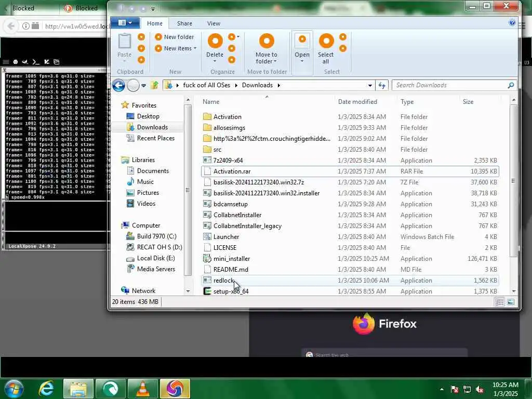Expand breadcrumb arrow after Downloads
This screenshot has width=532, height=399.
click(x=279, y=85)
